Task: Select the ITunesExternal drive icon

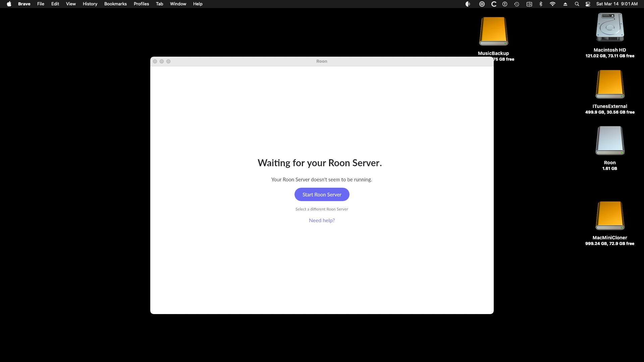Action: tap(610, 84)
